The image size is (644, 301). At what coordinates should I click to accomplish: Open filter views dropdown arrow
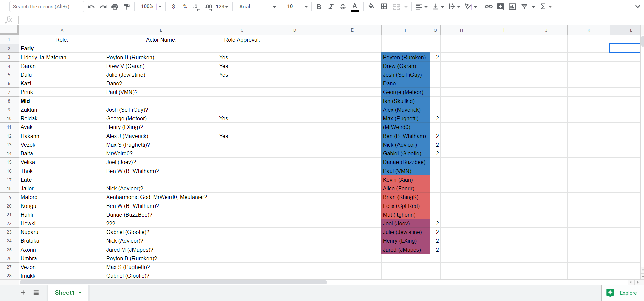[x=533, y=7]
